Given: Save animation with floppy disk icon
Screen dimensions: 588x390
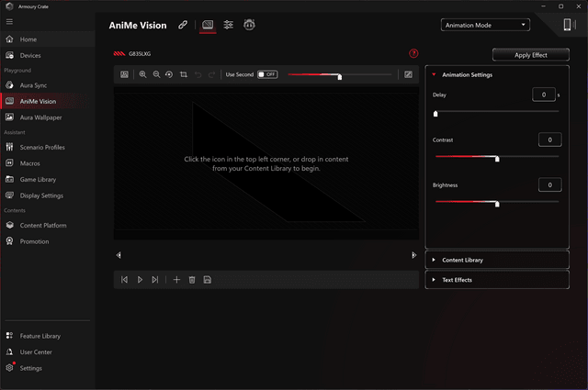Looking at the screenshot, I should point(208,280).
